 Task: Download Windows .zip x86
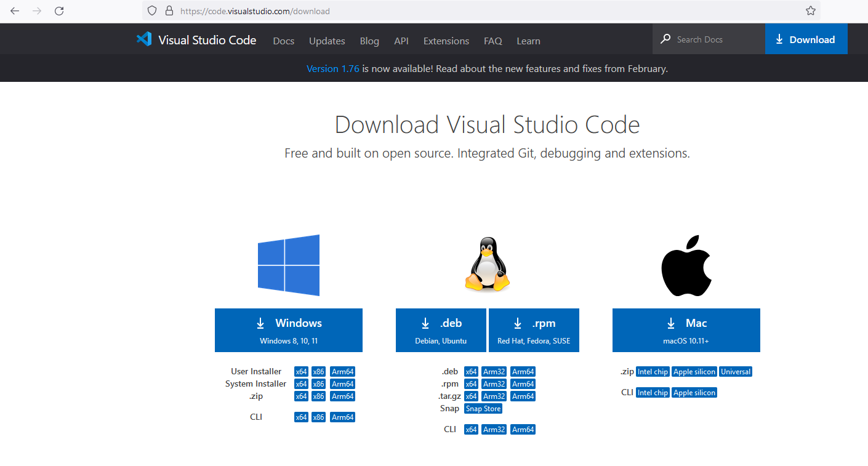[318, 396]
